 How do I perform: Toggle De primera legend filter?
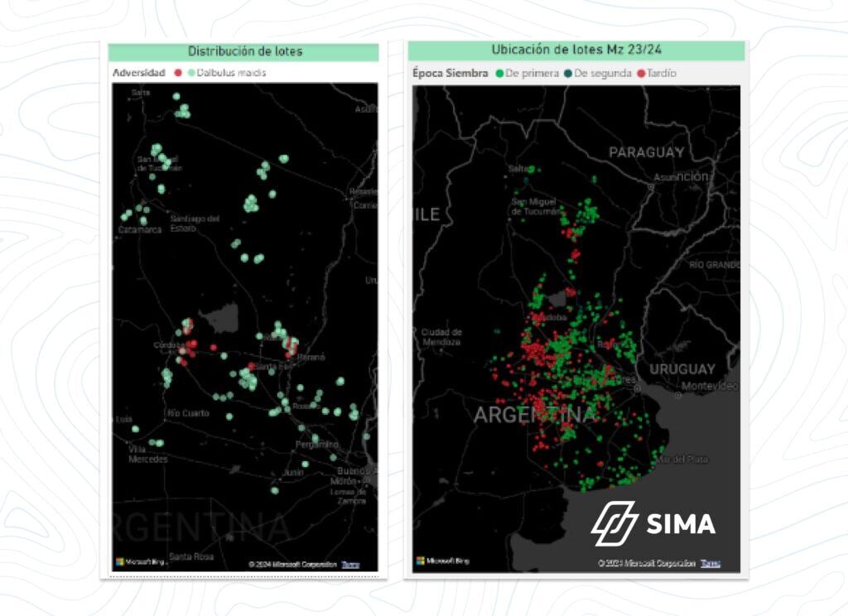point(528,73)
